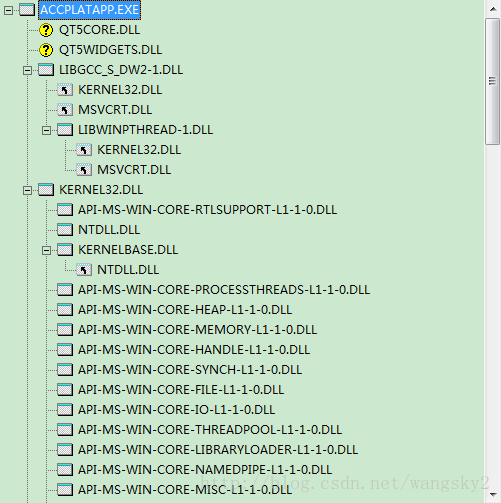The height and width of the screenshot is (503, 501).
Task: Select API-MS-WIN-CORE-HEAP-L1-1-0.DLL label
Action: pos(185,310)
